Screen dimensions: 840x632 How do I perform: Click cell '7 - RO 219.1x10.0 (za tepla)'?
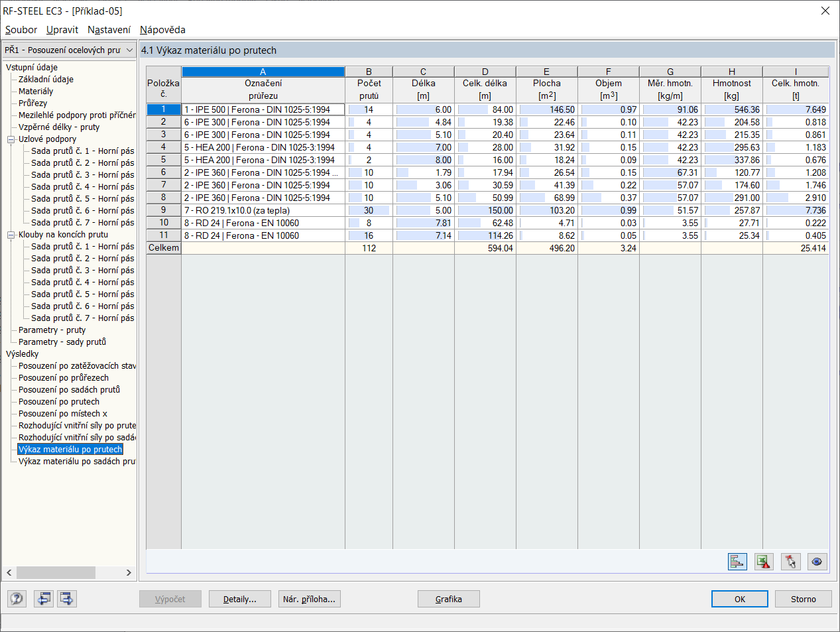[x=263, y=210]
